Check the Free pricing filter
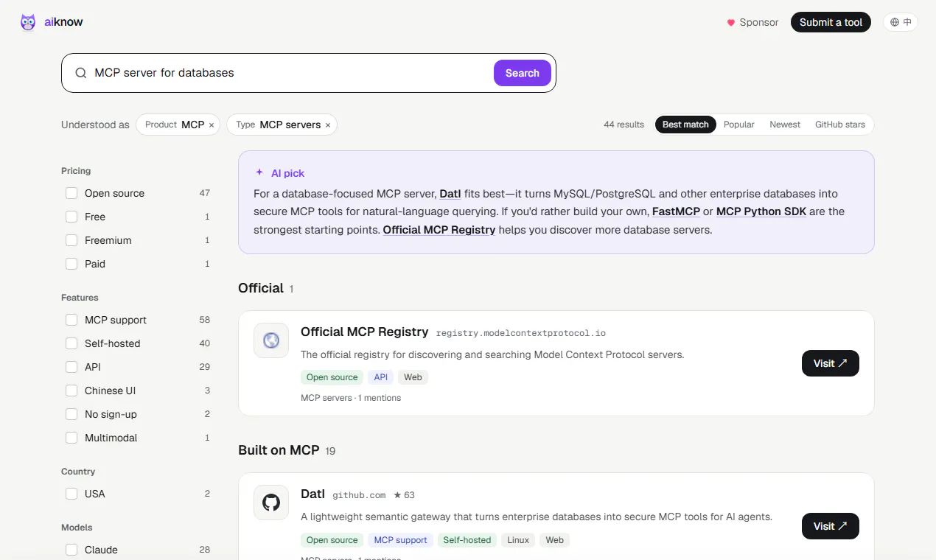 71,217
